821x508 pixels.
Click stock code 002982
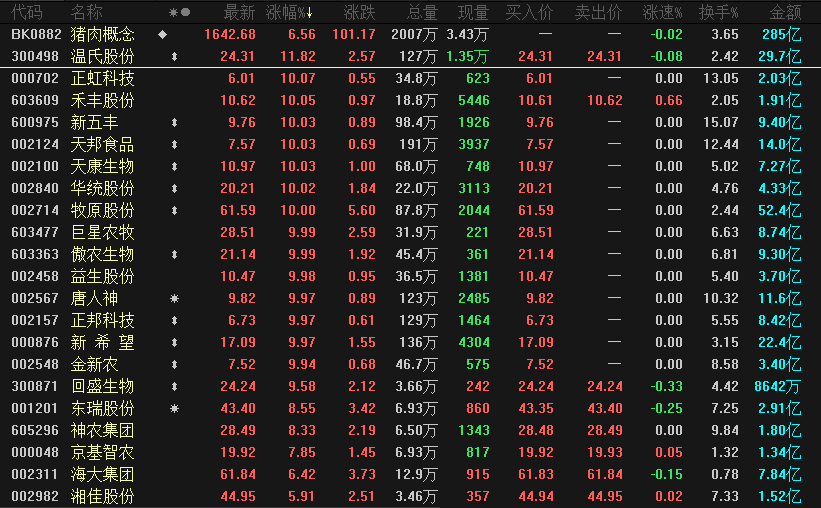[35, 496]
